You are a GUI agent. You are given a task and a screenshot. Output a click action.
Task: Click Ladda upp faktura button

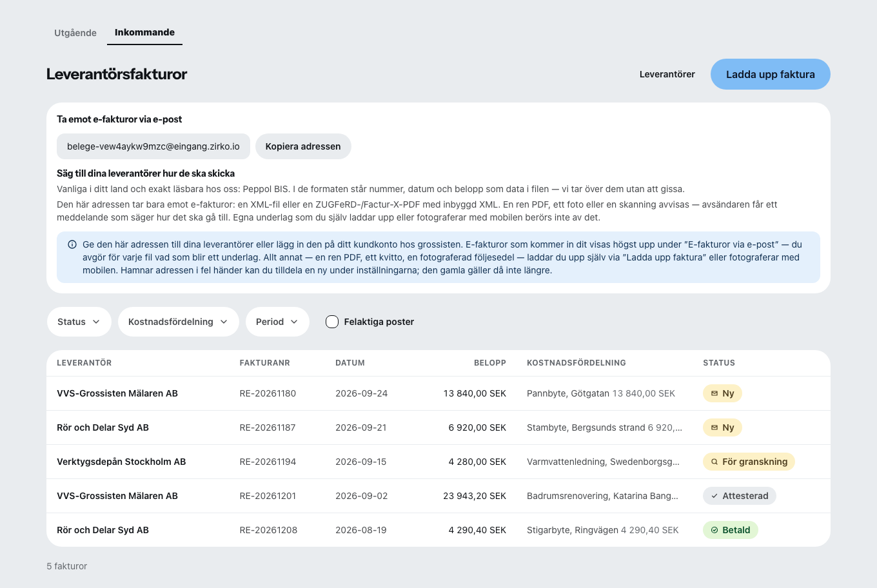pyautogui.click(x=770, y=74)
